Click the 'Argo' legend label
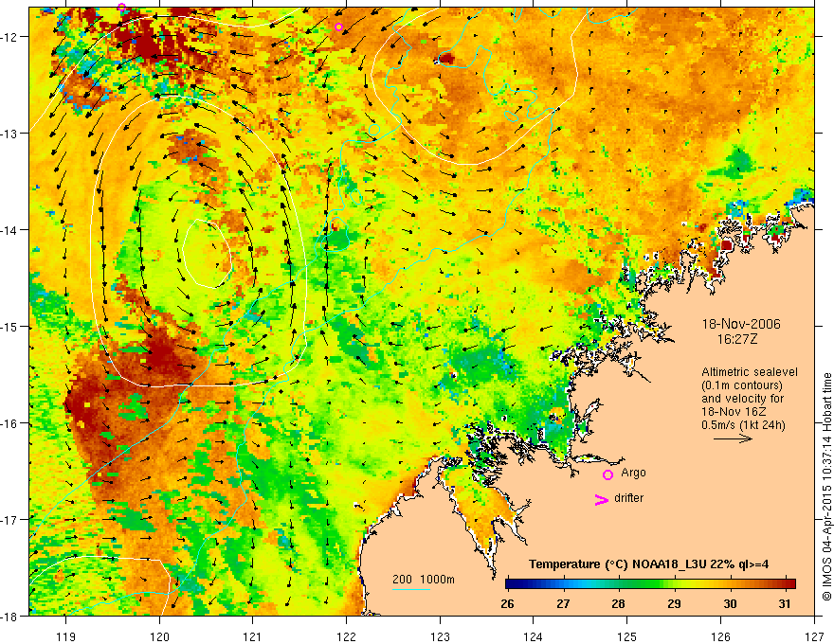Viewport: 834px width, 644px height. click(633, 473)
